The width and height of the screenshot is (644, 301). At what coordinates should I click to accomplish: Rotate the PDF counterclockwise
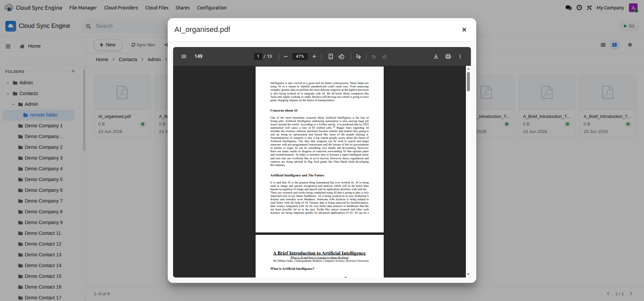click(341, 56)
